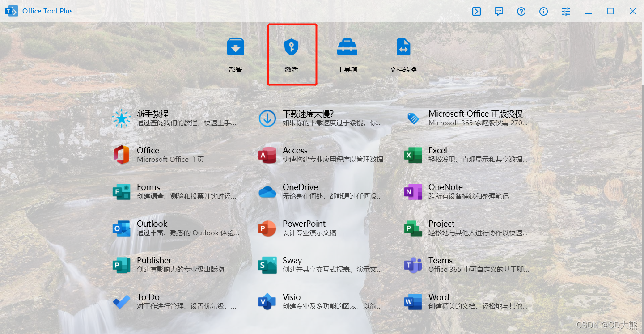Click the Teams title text
This screenshot has height=334, width=644.
click(x=441, y=261)
